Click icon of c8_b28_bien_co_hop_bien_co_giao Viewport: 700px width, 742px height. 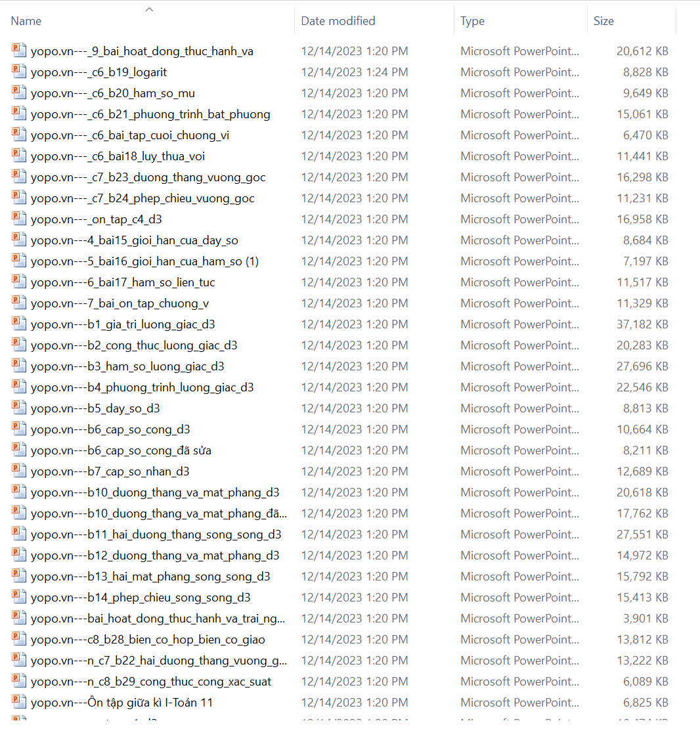pyautogui.click(x=19, y=640)
